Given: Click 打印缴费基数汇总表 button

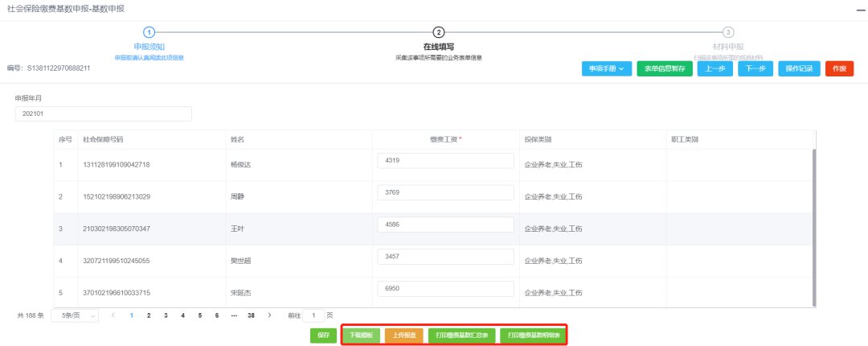Looking at the screenshot, I should (x=461, y=335).
